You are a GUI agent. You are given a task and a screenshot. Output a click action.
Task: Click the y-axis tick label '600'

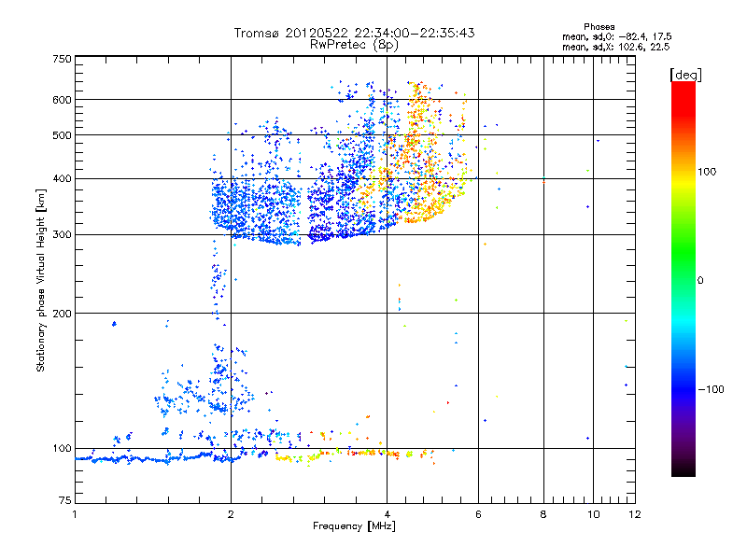point(62,100)
